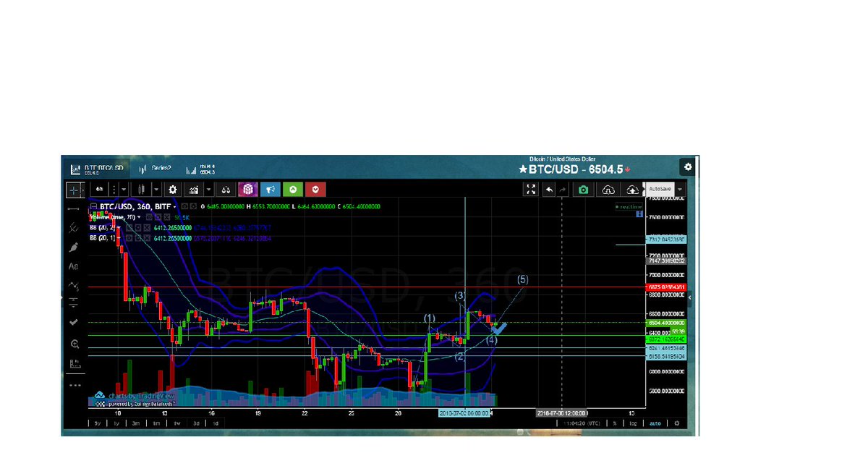Save chart layout to cloud
This screenshot has height=474, width=868.
[x=632, y=190]
